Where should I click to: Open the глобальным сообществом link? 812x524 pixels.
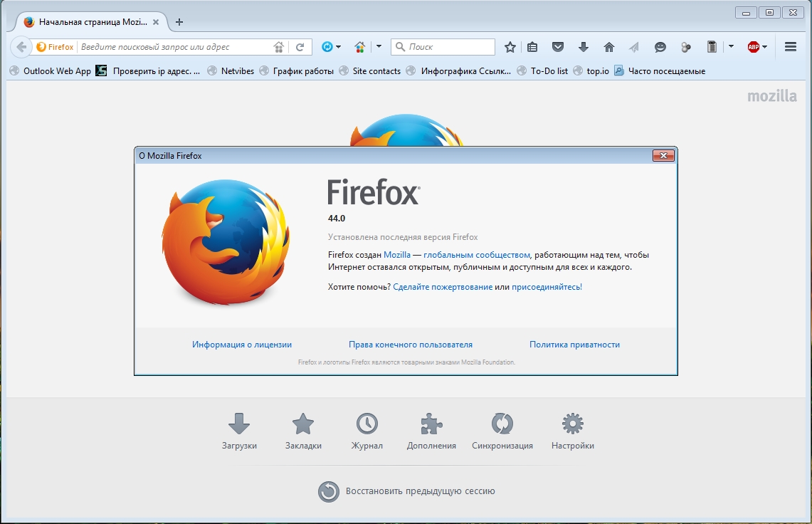click(476, 255)
